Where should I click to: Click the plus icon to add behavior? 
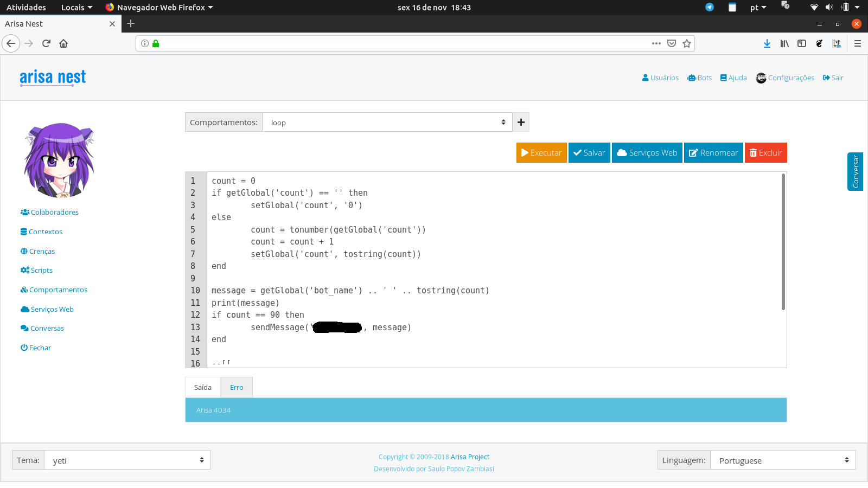pyautogui.click(x=521, y=123)
